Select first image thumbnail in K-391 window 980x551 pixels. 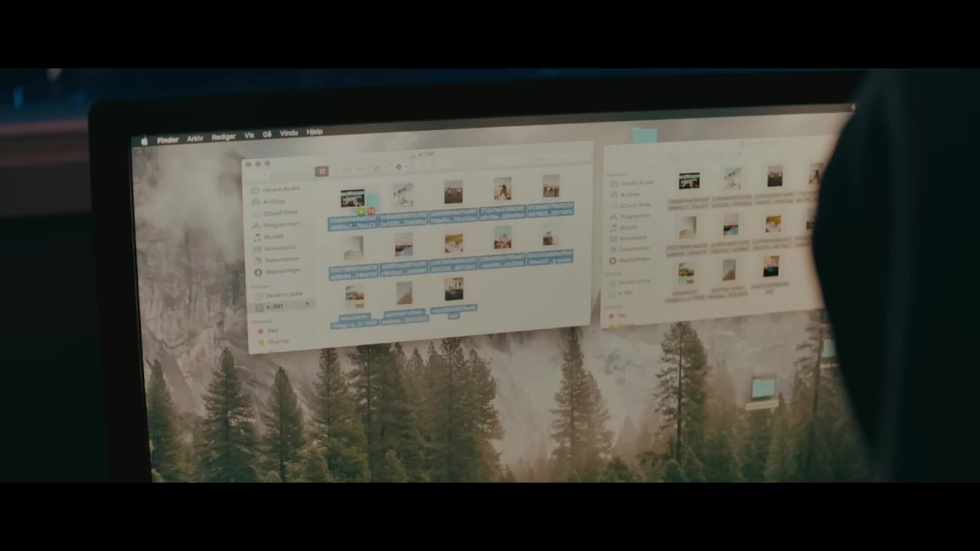pos(352,199)
